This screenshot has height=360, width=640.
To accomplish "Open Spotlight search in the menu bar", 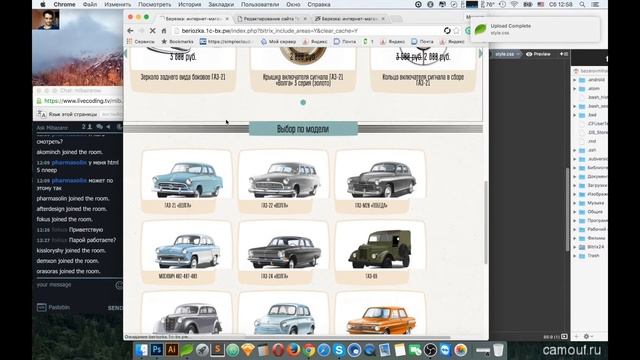I will [x=582, y=4].
